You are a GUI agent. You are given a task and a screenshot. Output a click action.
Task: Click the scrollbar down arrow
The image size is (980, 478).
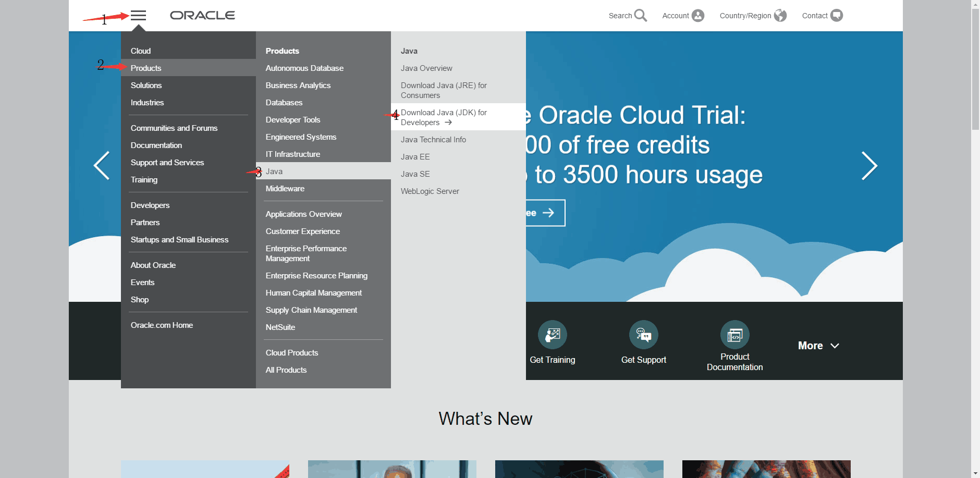click(975, 473)
